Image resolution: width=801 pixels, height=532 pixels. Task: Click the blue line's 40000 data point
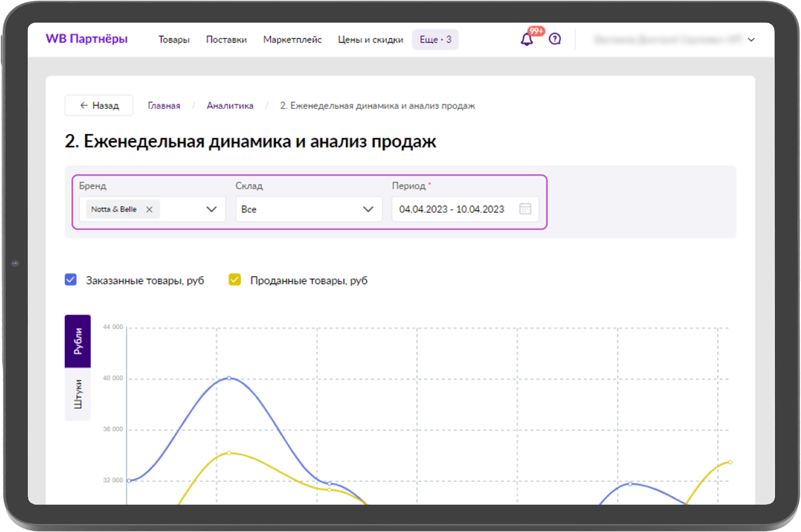click(229, 378)
